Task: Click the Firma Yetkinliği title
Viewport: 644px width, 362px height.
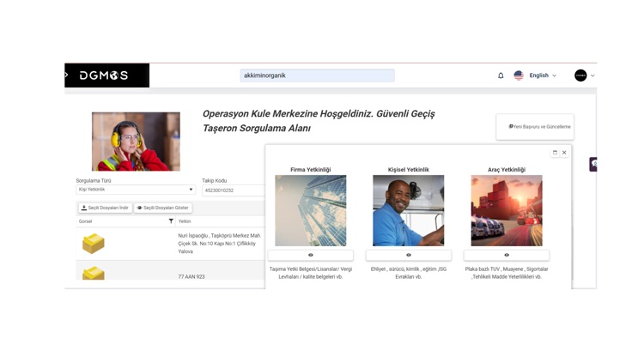Action: click(311, 170)
